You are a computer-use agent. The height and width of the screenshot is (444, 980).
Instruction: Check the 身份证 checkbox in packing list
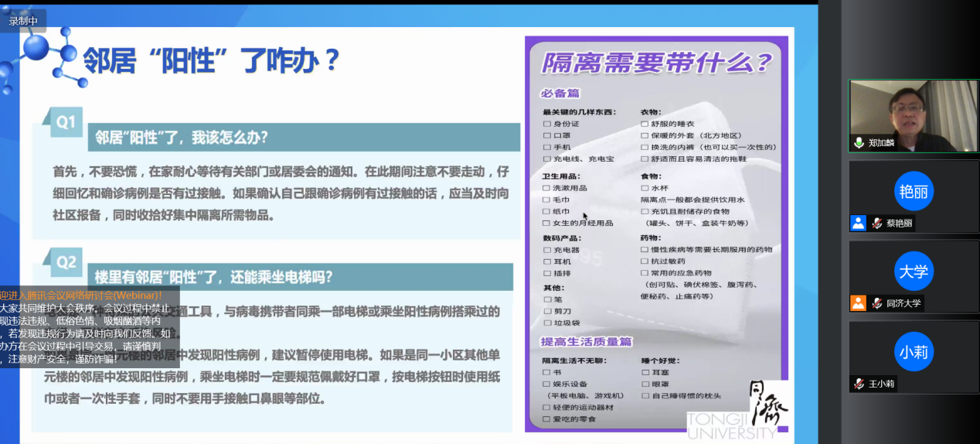point(547,124)
